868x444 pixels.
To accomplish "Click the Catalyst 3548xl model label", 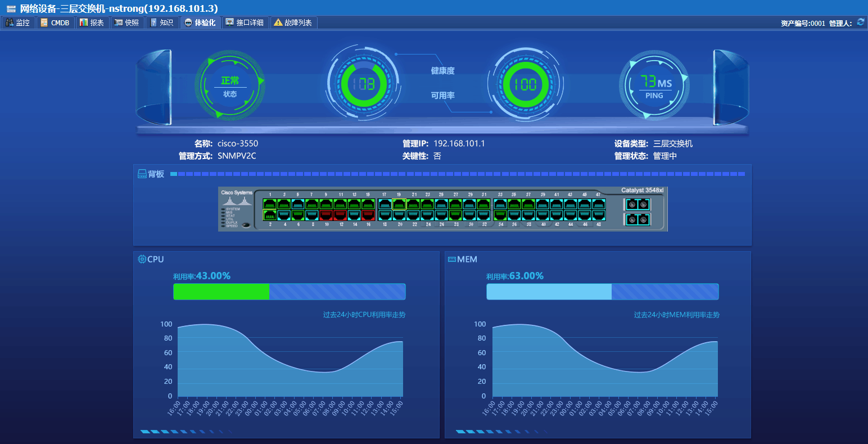I will pos(642,190).
